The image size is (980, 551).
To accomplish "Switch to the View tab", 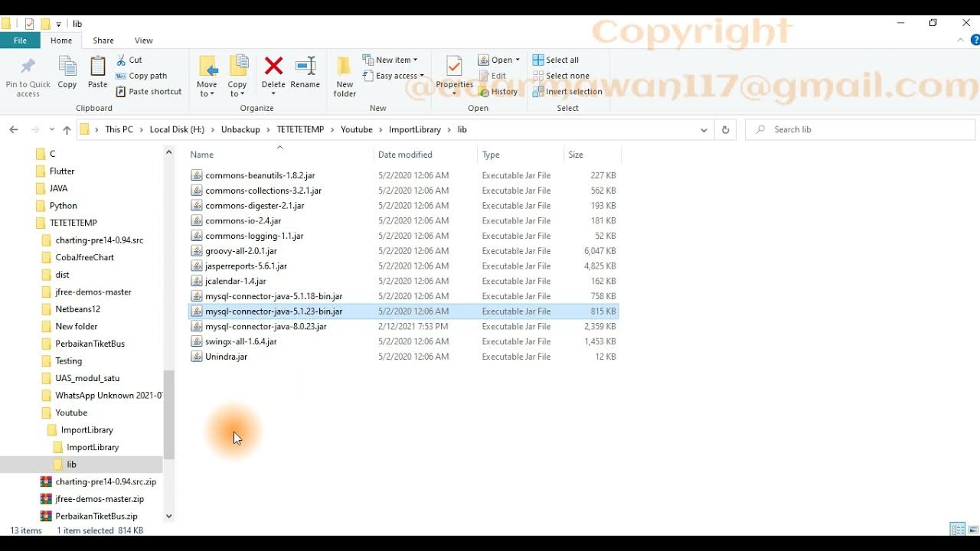I will click(x=144, y=41).
